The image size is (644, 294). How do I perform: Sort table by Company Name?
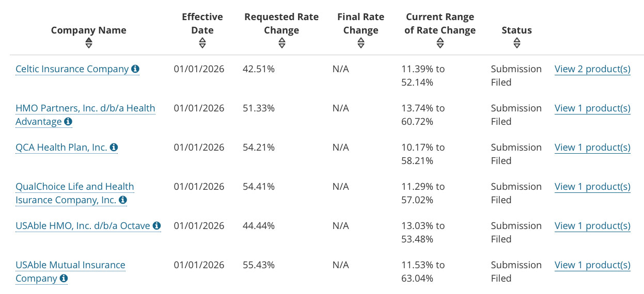coord(89,43)
